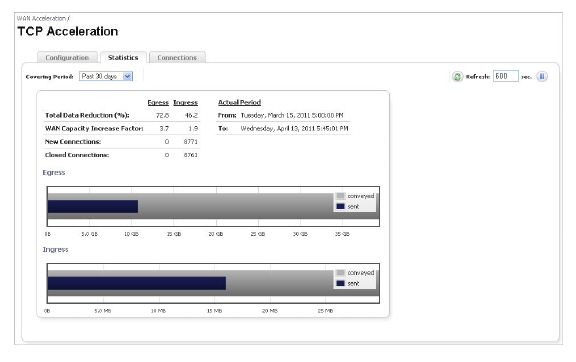Image resolution: width=576 pixels, height=362 pixels.
Task: Click the Ingress chart conveyed legend swatch
Action: coord(341,272)
